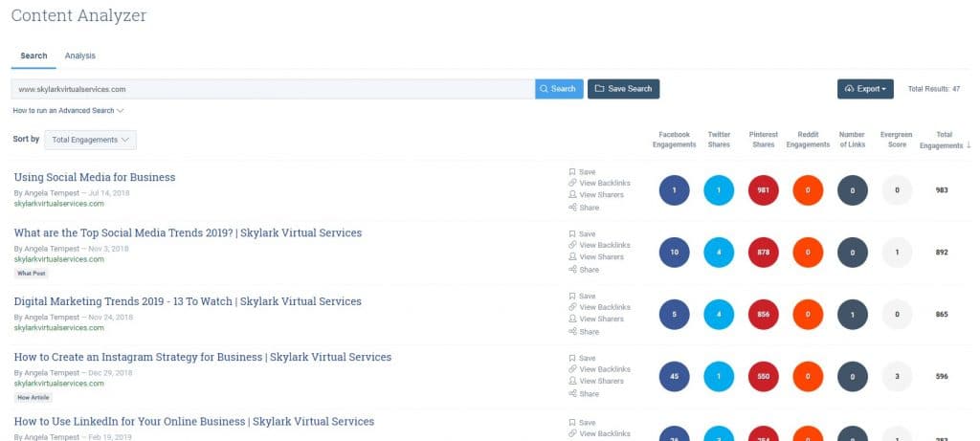980x441 pixels.
Task: Open the Total Engagements sort dropdown
Action: point(91,140)
